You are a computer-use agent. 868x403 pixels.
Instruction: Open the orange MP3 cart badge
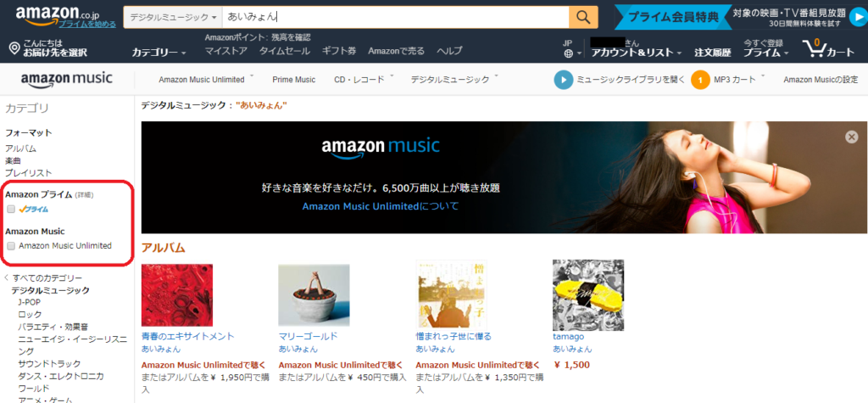[700, 80]
